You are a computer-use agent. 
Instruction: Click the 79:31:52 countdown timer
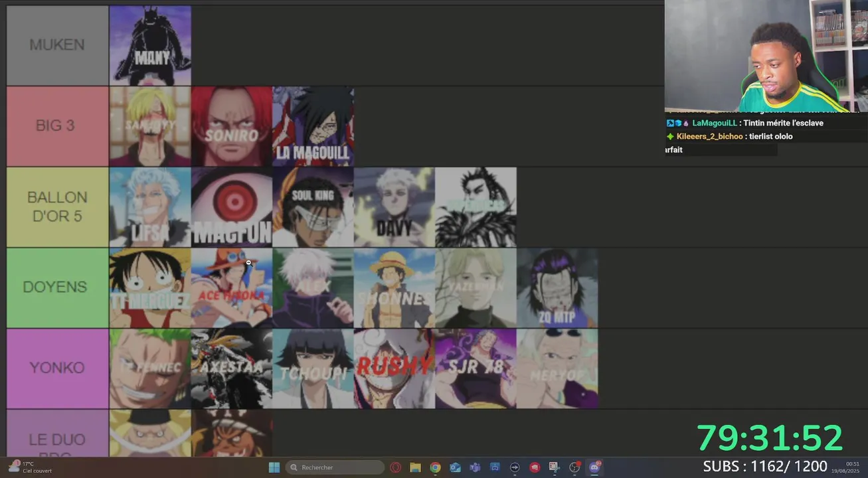pos(770,438)
